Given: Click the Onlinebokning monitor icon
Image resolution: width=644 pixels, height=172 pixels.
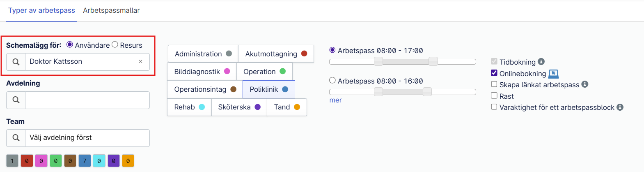Looking at the screenshot, I should pos(553,74).
